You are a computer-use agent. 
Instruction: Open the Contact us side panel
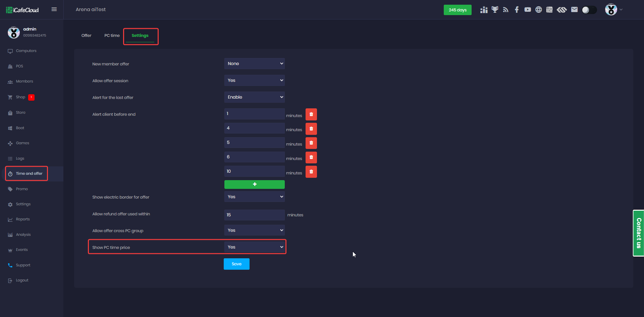pos(638,233)
